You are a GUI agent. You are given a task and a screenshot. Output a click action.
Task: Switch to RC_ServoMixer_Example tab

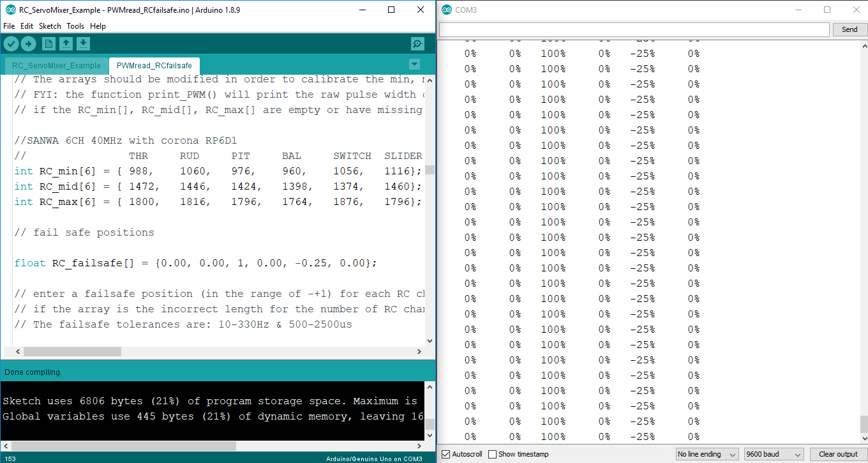pyautogui.click(x=56, y=65)
